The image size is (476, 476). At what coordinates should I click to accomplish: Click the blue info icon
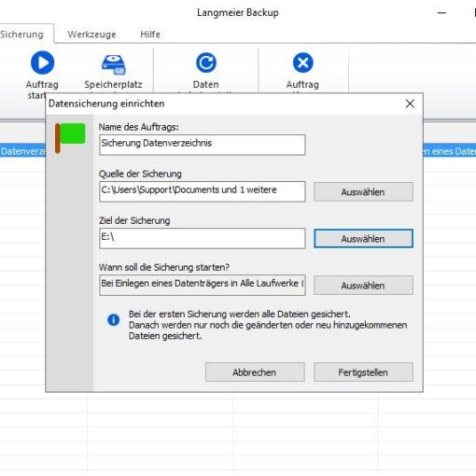[114, 319]
